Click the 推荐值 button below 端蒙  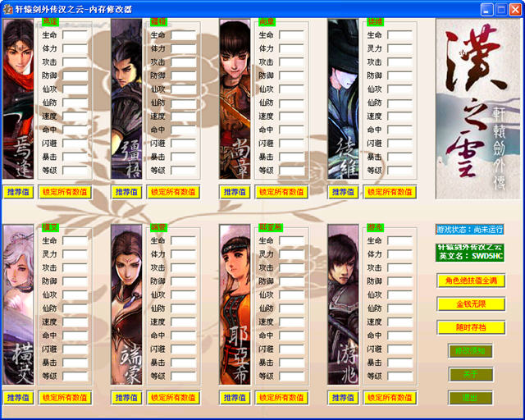click(126, 398)
